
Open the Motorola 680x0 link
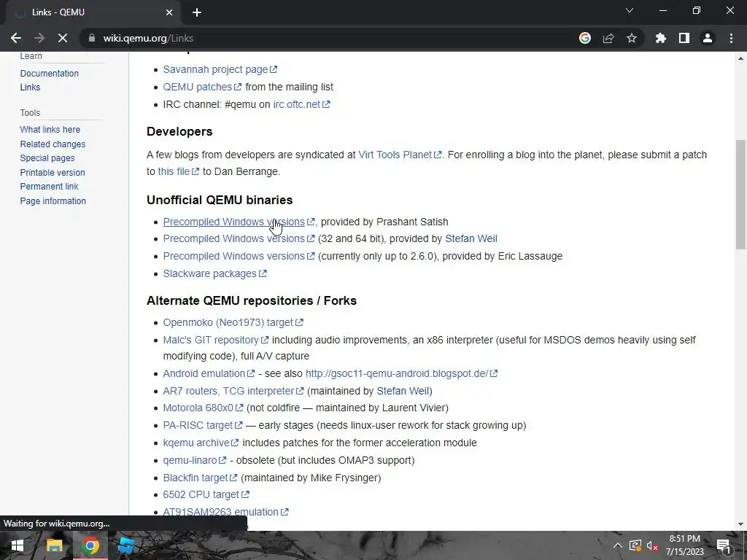(203, 408)
